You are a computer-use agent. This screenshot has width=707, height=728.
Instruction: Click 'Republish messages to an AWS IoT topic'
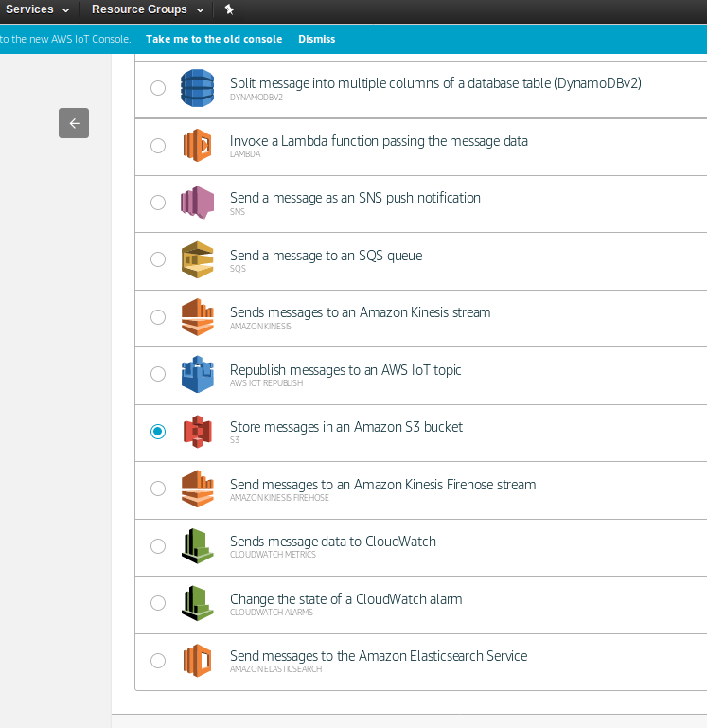[x=345, y=370]
